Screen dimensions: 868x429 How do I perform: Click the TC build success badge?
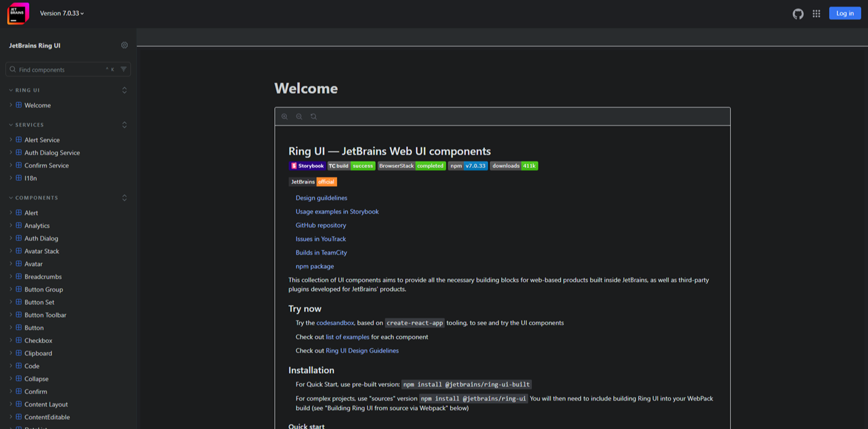pyautogui.click(x=351, y=166)
